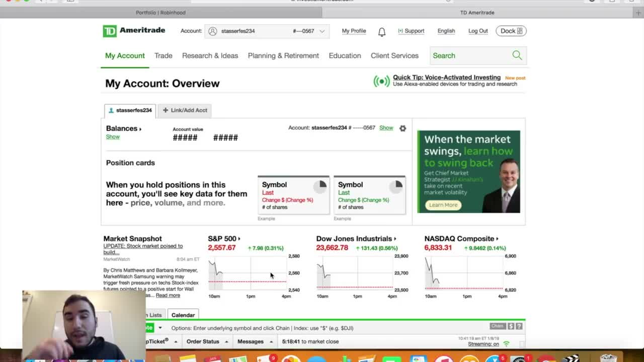Click the TD Ameritrade logo
The image size is (644, 362).
point(134,31)
